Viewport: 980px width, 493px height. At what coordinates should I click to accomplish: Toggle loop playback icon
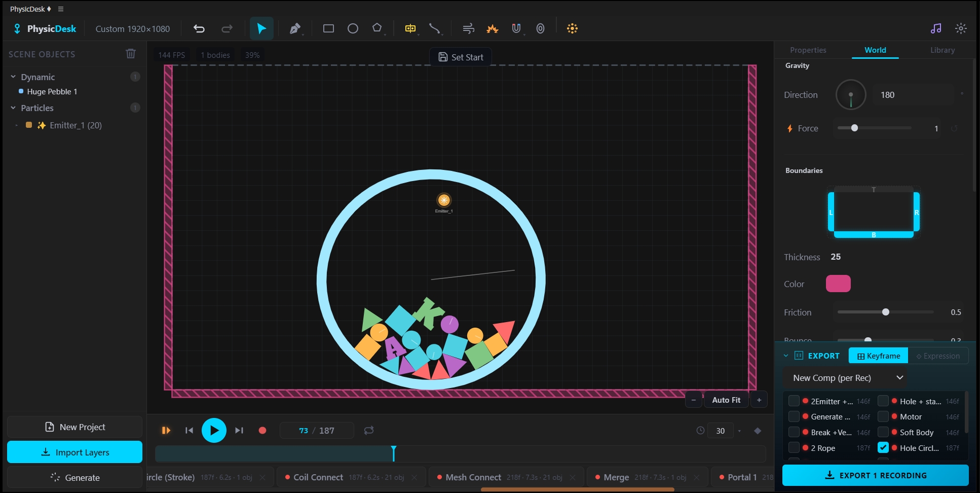pyautogui.click(x=369, y=430)
